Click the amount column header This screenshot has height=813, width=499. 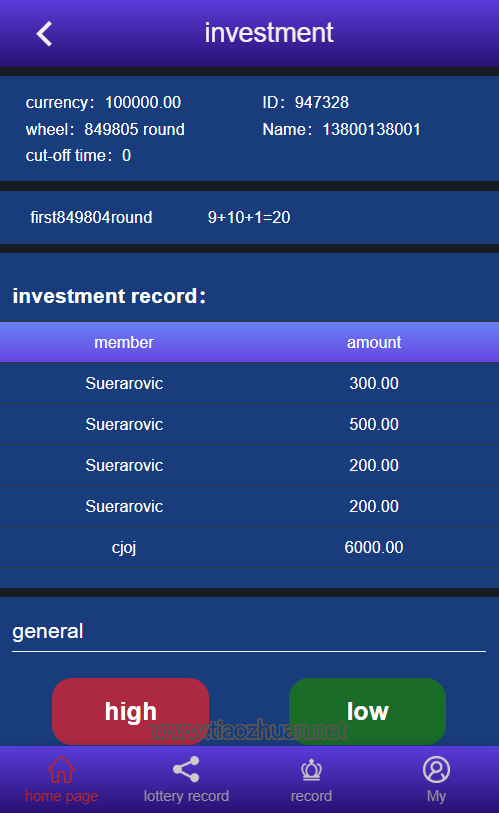click(374, 342)
